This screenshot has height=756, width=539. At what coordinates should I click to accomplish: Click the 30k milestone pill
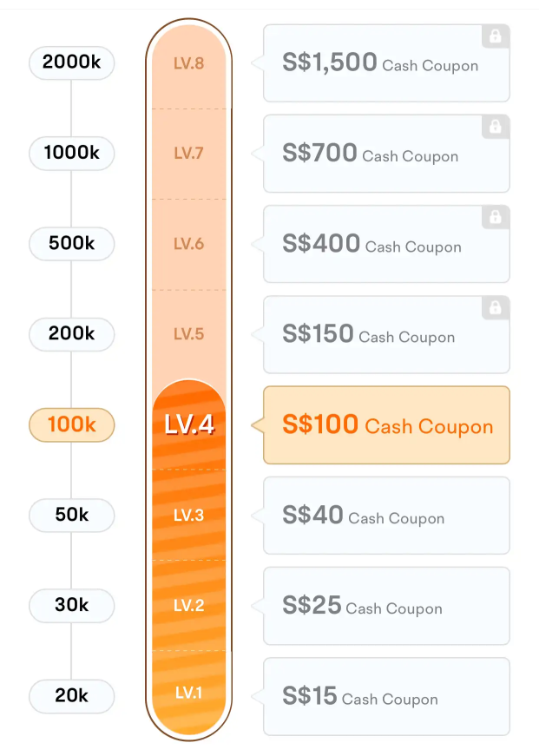[72, 606]
